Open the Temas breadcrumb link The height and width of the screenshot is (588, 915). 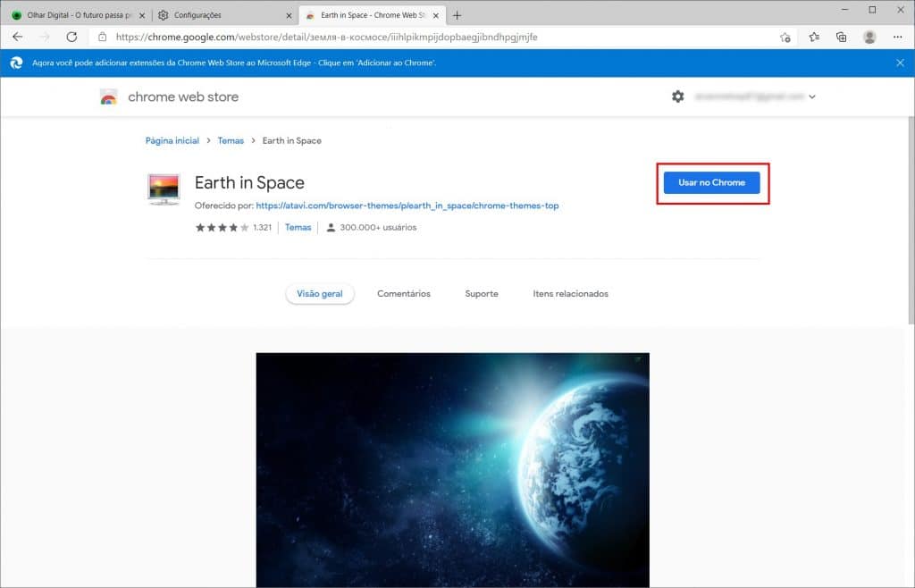(231, 140)
